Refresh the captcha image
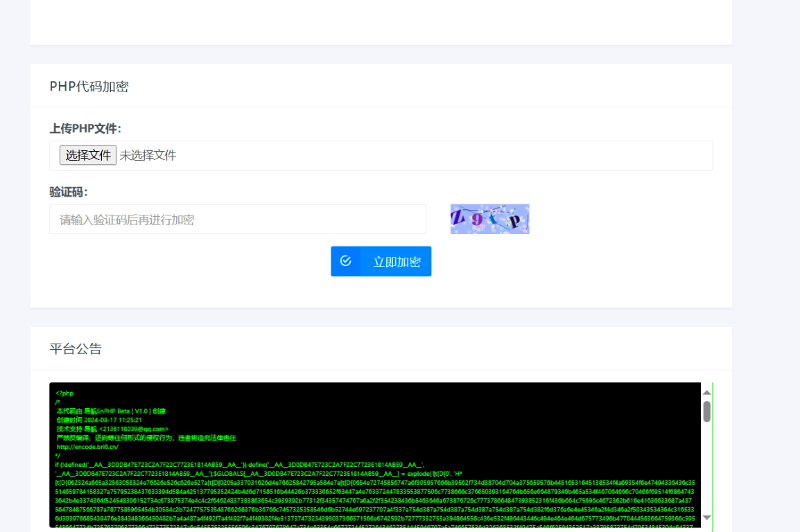 click(490, 219)
